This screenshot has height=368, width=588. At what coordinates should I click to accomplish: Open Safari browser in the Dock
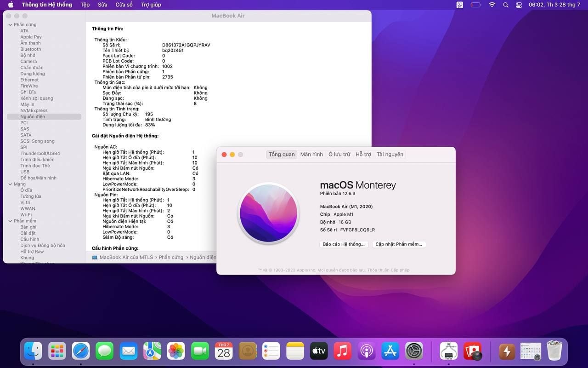(x=81, y=351)
